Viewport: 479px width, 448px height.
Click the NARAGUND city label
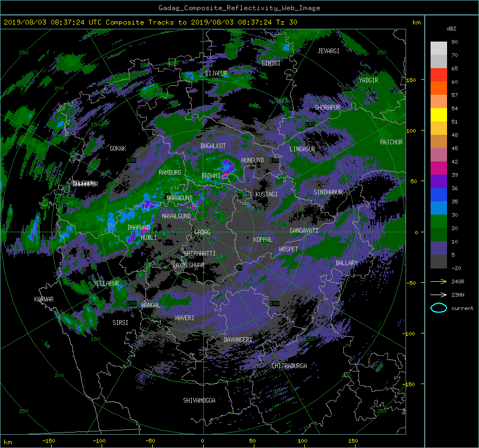point(180,198)
